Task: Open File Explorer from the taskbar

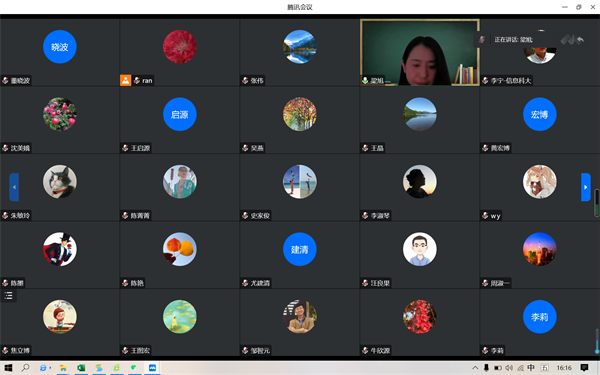Action: coord(63,368)
